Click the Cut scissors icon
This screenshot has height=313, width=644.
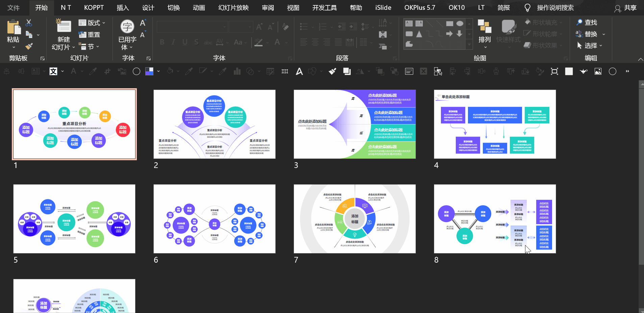point(29,23)
